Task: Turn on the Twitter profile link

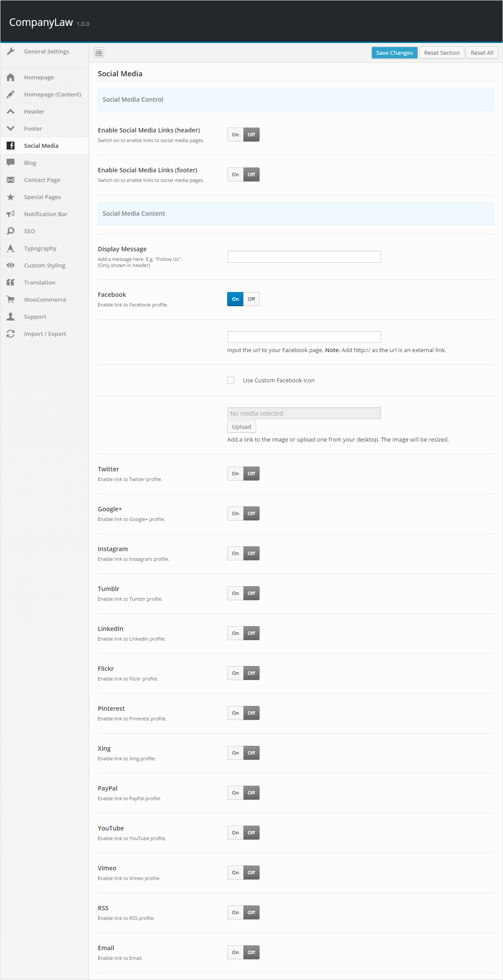Action: click(235, 474)
